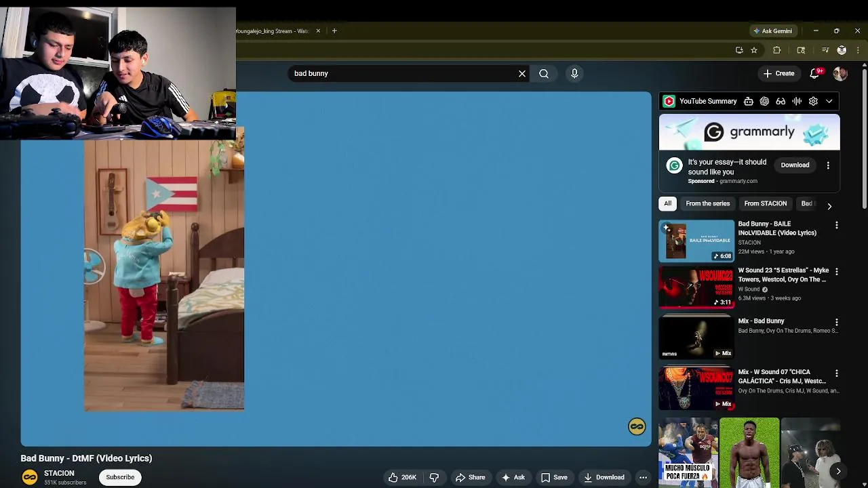
Task: Click the Grammarly ad banner image
Action: [749, 131]
